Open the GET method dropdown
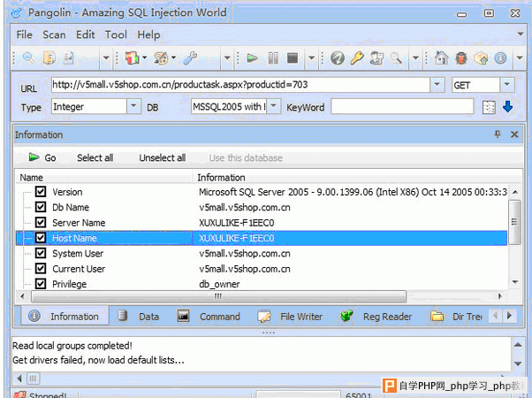Screen dimensions: 532x398 pyautogui.click(x=507, y=85)
